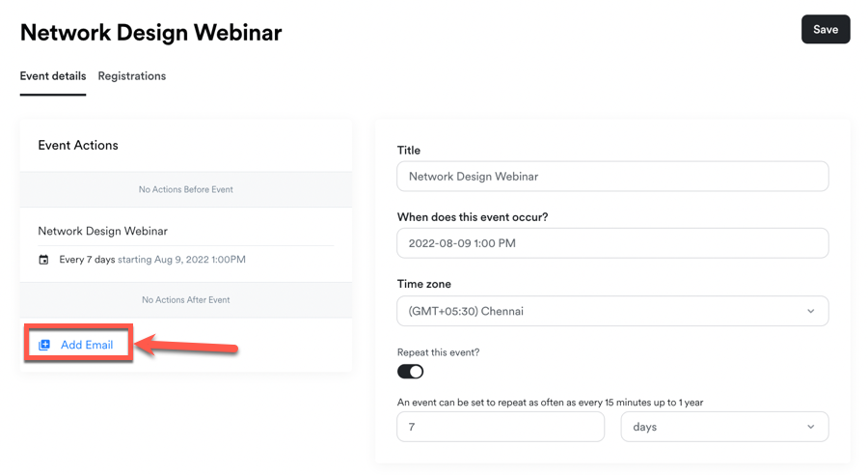Open the days unit dropdown

[x=723, y=427]
